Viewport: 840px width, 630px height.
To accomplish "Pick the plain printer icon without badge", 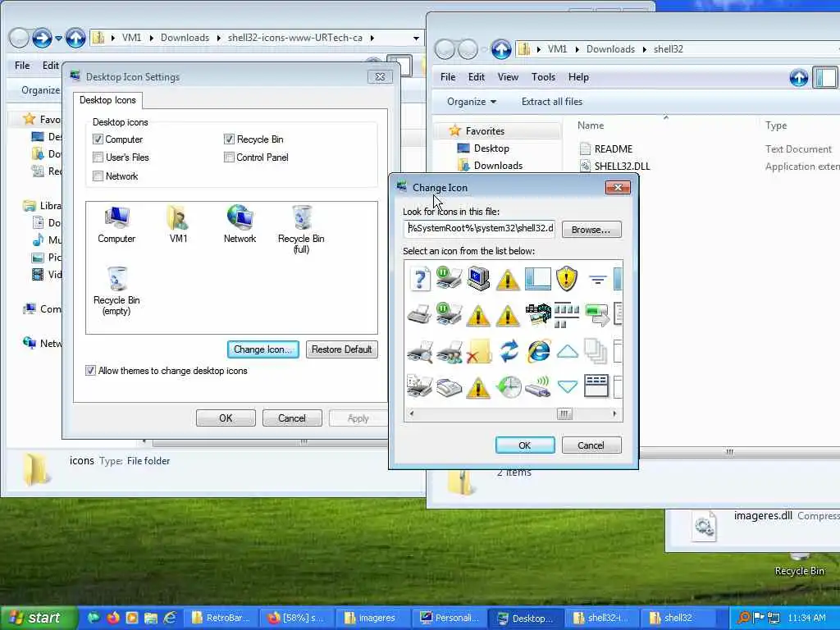I will (x=419, y=314).
